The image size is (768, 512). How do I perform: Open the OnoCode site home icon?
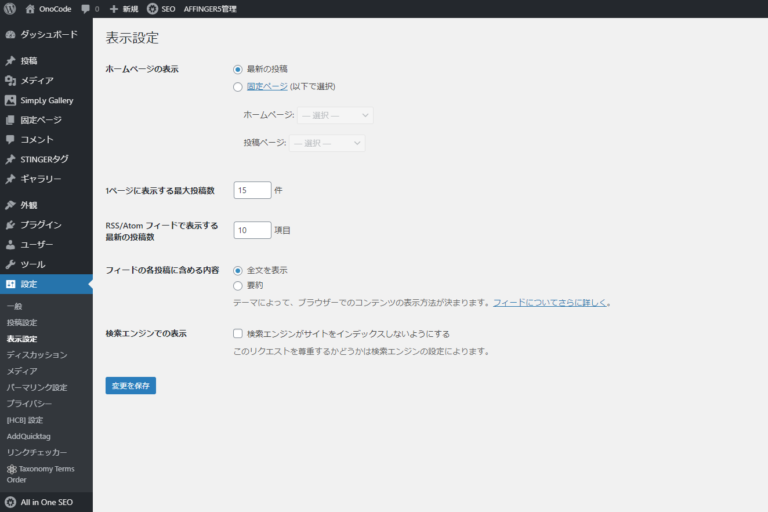pyautogui.click(x=30, y=9)
